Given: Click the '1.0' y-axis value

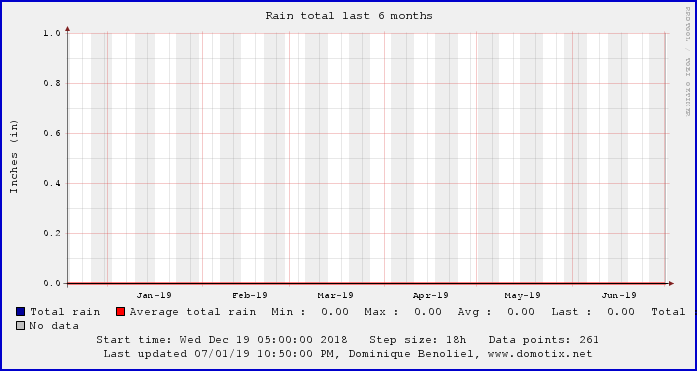Looking at the screenshot, I should click(x=52, y=33).
